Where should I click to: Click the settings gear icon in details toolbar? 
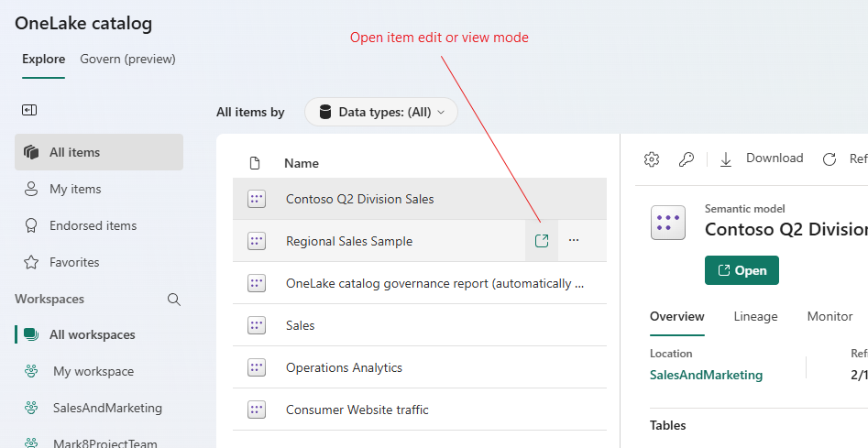pyautogui.click(x=652, y=158)
